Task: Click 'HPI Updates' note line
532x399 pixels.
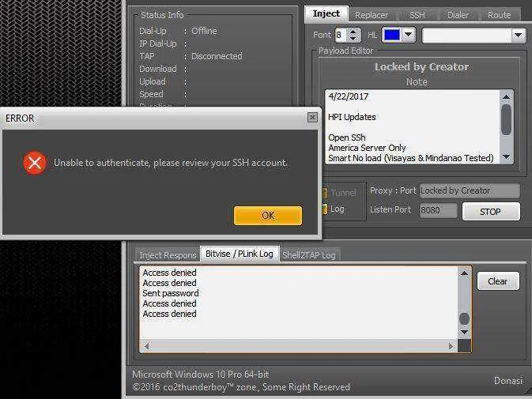Action: point(352,117)
